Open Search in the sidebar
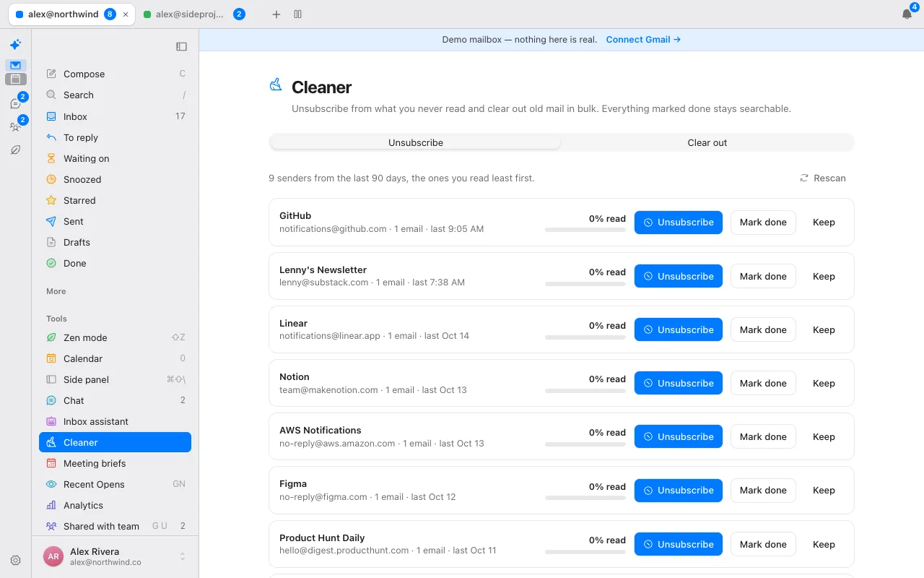 click(115, 95)
